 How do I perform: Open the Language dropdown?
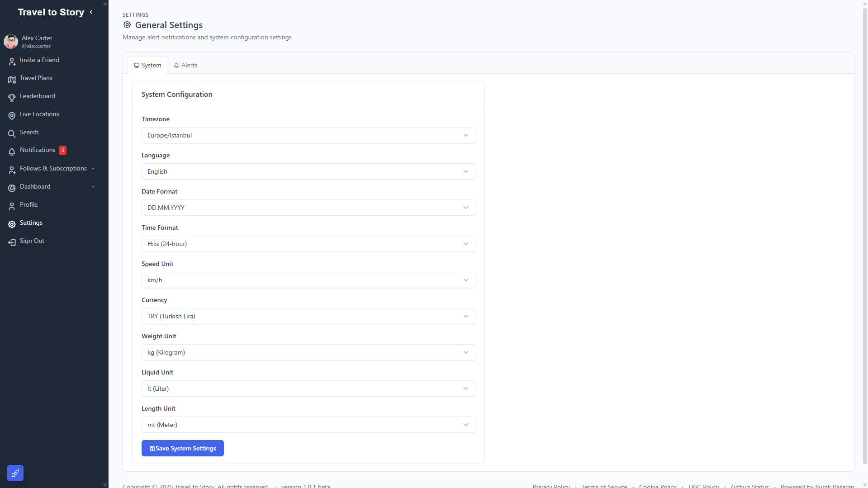tap(308, 171)
